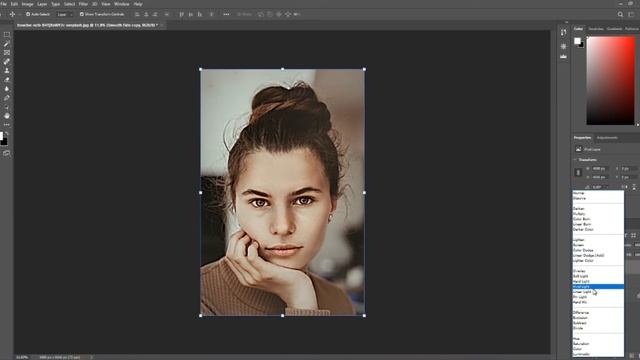This screenshot has height=360, width=640.
Task: Select the Frame tool in toolbar
Action: [7, 53]
